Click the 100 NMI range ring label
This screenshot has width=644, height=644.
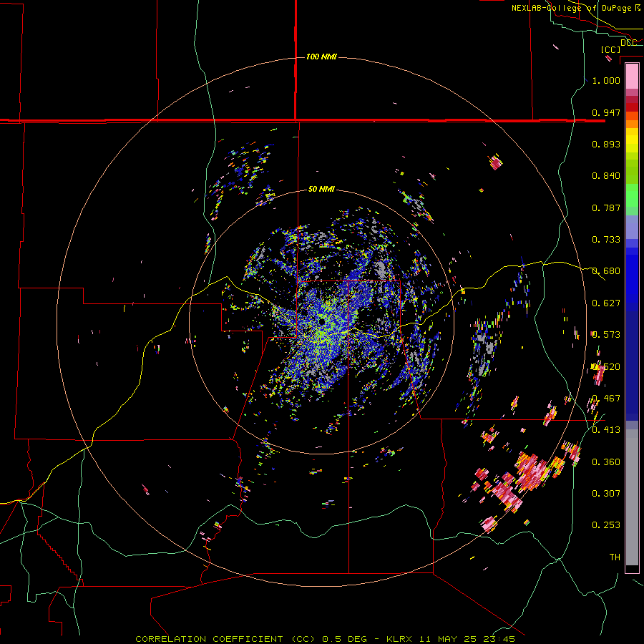click(321, 57)
